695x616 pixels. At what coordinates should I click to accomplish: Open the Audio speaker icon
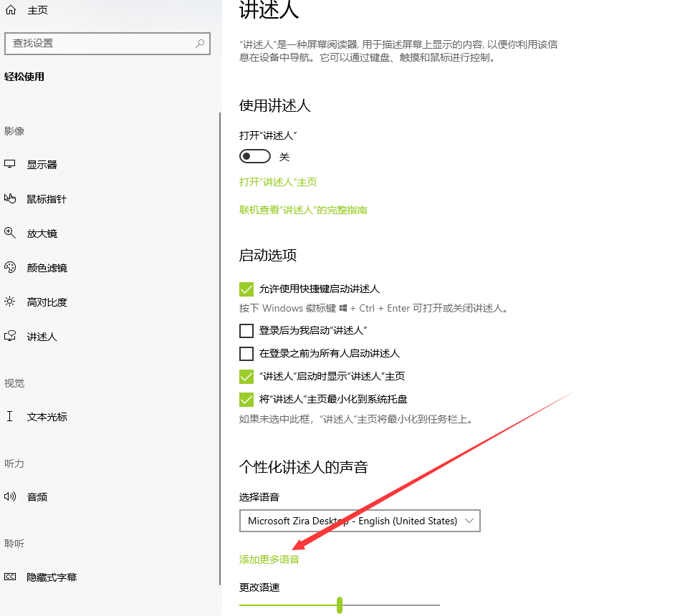(x=10, y=496)
